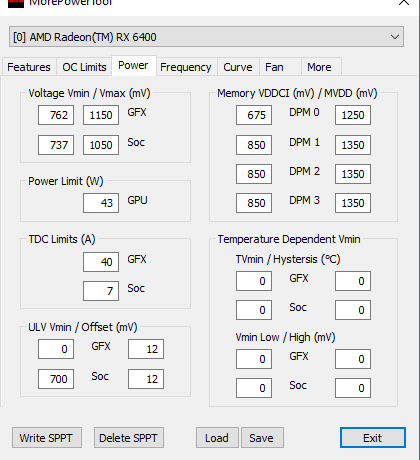
Task: Click the GPU Power Limit field showing 43
Action: point(101,203)
